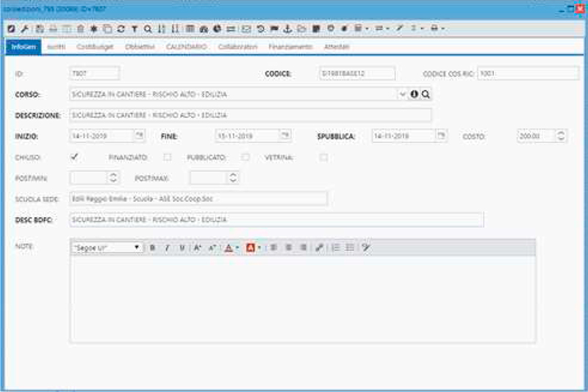Click the envelope mail icon in toolbar
The image size is (588, 392).
(246, 29)
